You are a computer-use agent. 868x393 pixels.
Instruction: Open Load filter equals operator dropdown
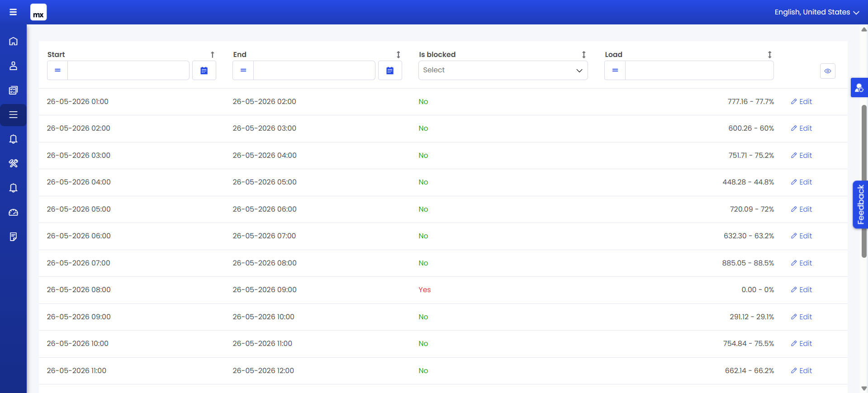click(x=615, y=71)
